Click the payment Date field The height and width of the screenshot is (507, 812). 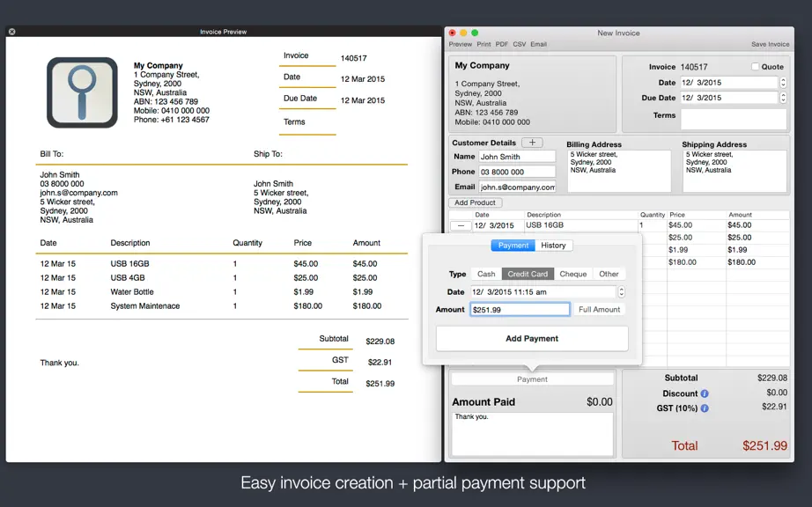[543, 291]
